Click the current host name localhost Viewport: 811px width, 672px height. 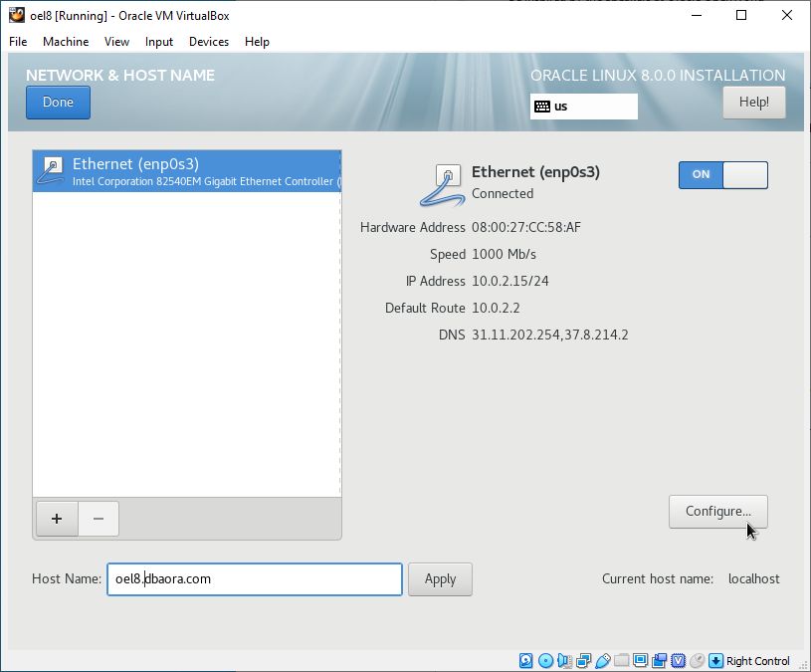753,578
